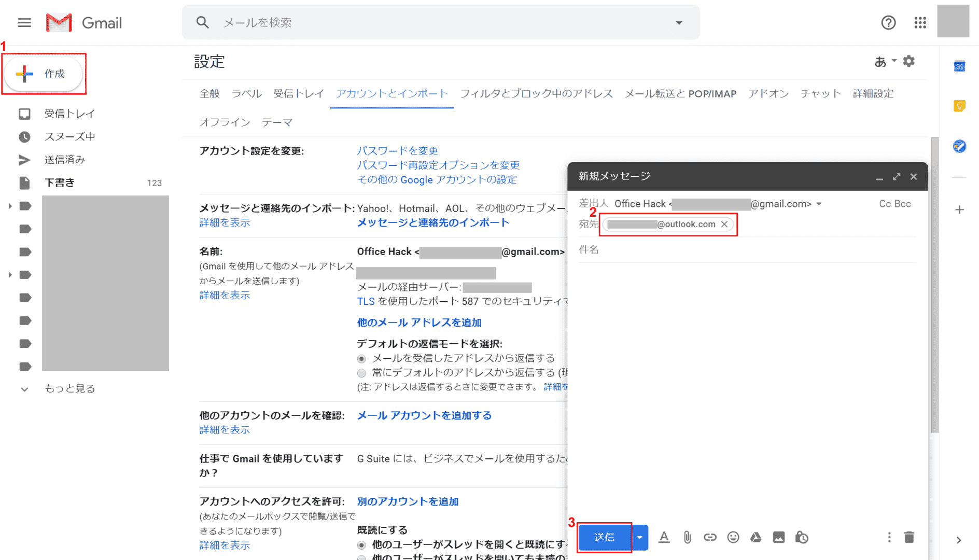Image resolution: width=979 pixels, height=560 pixels.
Task: Remove the outlook.com recipient chip
Action: [724, 224]
